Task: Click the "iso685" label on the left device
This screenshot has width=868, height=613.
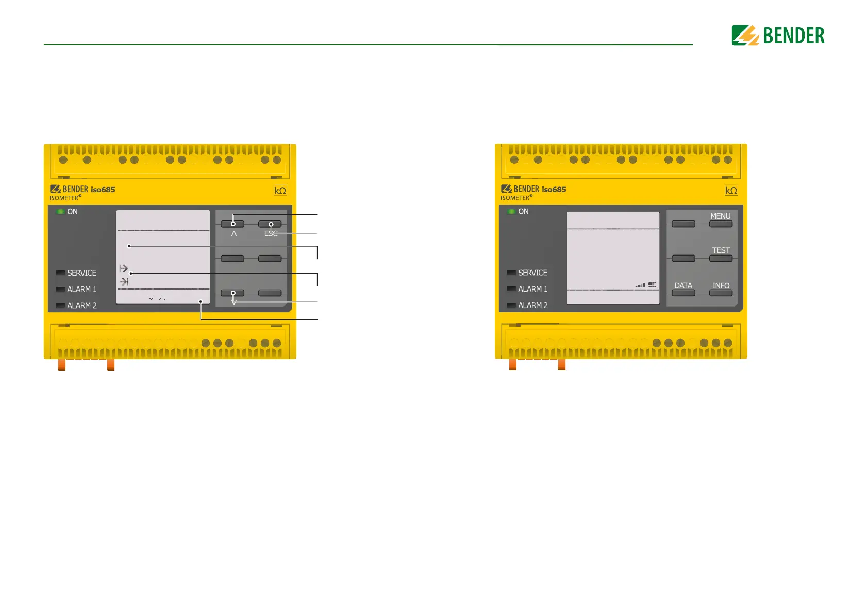Action: [x=103, y=190]
